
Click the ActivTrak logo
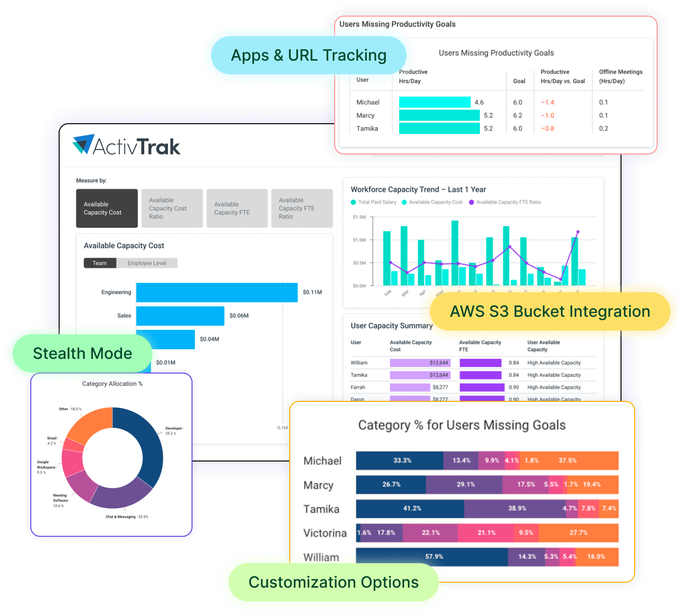(127, 145)
